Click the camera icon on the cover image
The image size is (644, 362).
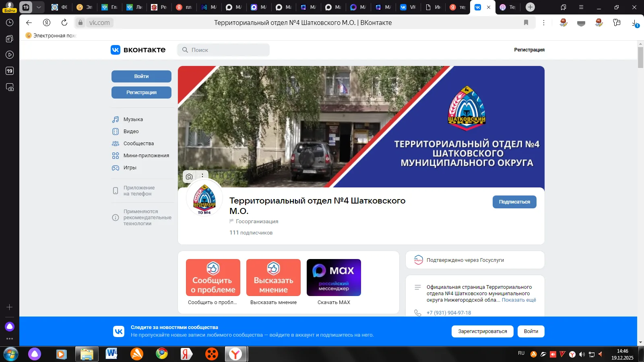coord(189,177)
